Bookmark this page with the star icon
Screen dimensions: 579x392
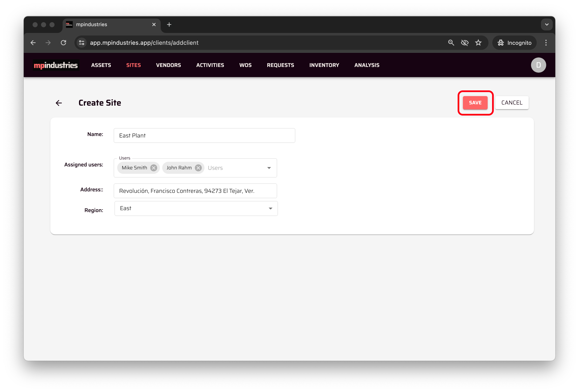(478, 43)
